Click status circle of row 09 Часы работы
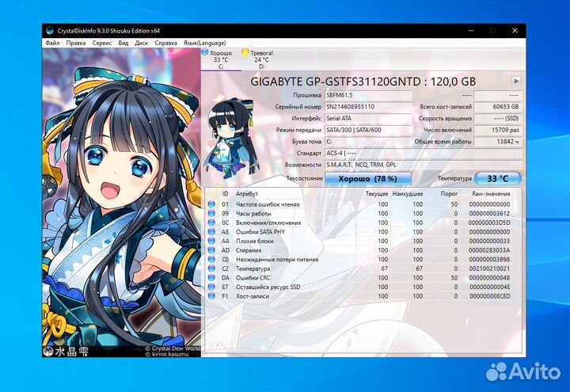Viewport: 570px width, 392px height. pos(211,214)
